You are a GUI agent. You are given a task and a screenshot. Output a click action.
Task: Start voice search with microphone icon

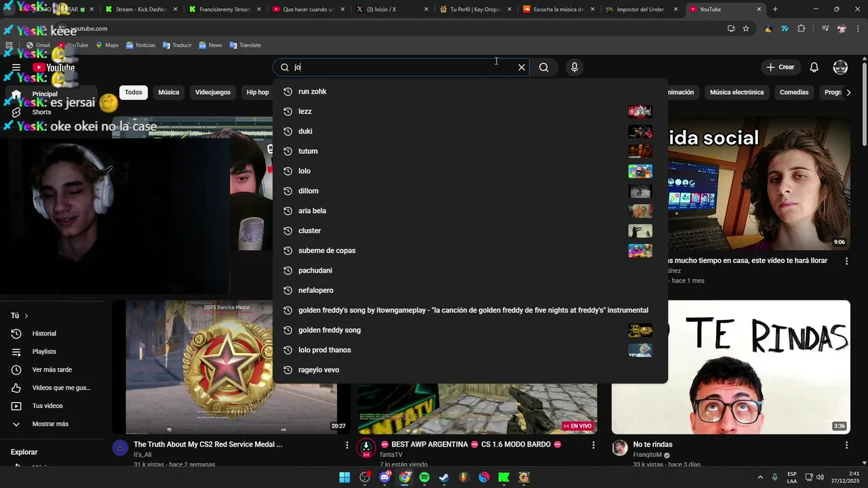coord(574,67)
